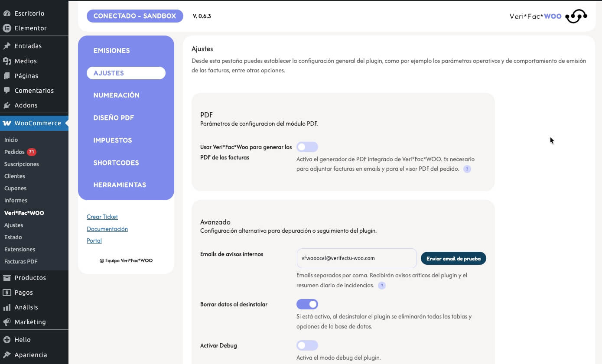This screenshot has width=602, height=364.
Task: Click the Veri*Fac*WOO logo icon
Action: click(x=576, y=16)
